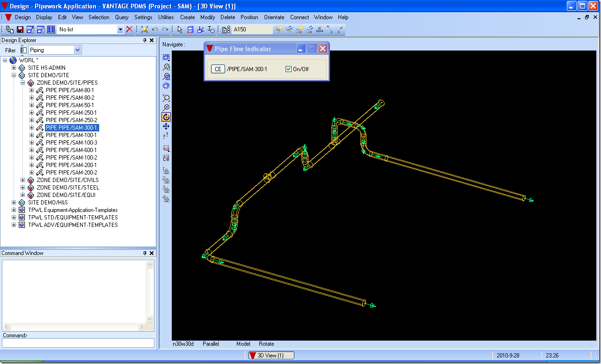Viewport: 601px width, 364px height.
Task: Activate the Rotate view tool in 3D toolbar
Action: [x=166, y=117]
